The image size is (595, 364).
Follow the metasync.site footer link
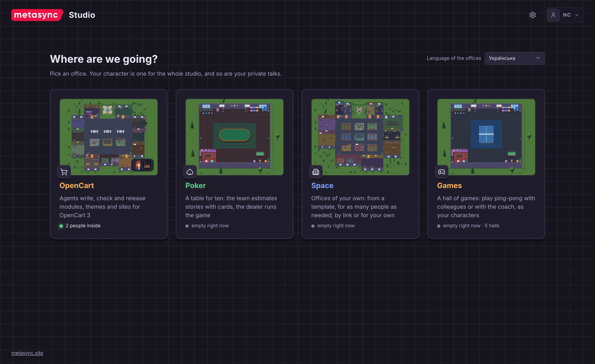pos(27,353)
